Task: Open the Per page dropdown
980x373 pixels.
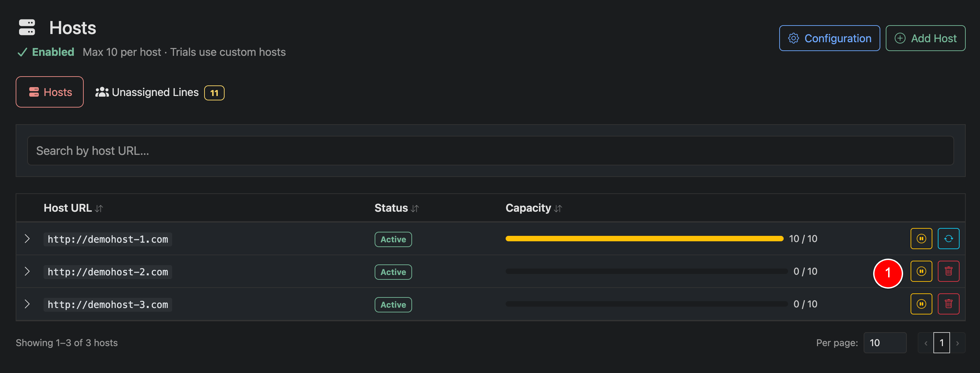Action: click(x=885, y=343)
